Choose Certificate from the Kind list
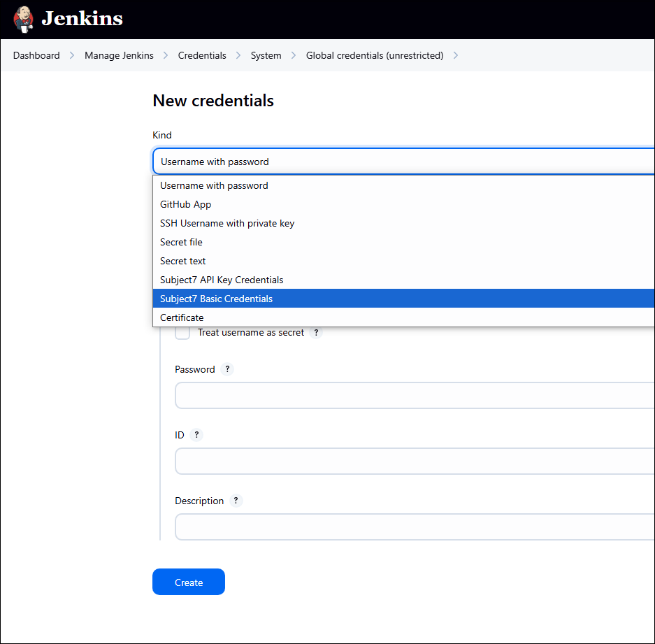The height and width of the screenshot is (644, 655). tap(182, 317)
